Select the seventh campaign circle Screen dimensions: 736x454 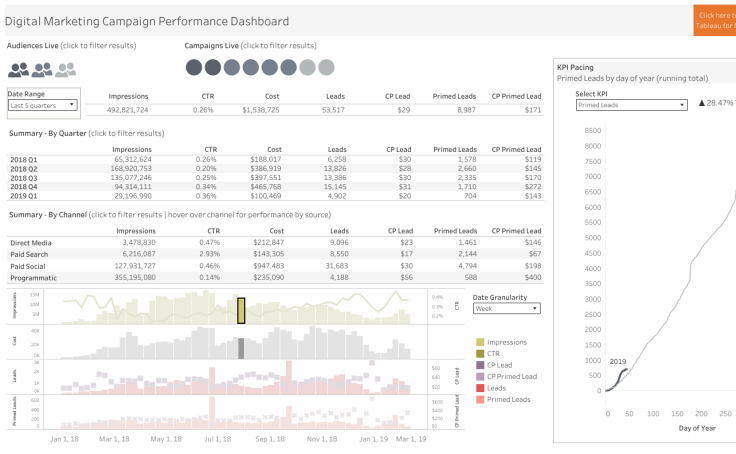click(x=308, y=68)
